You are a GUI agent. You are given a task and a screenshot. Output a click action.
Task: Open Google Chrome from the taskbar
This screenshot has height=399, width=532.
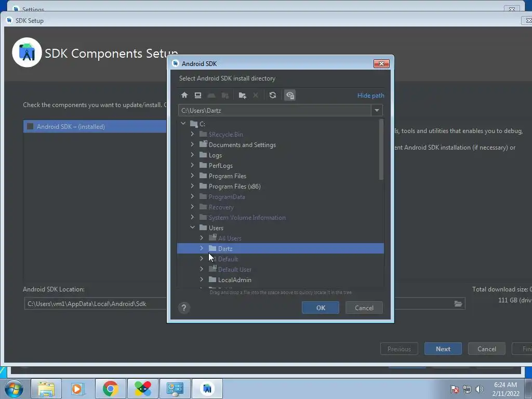[110, 389]
